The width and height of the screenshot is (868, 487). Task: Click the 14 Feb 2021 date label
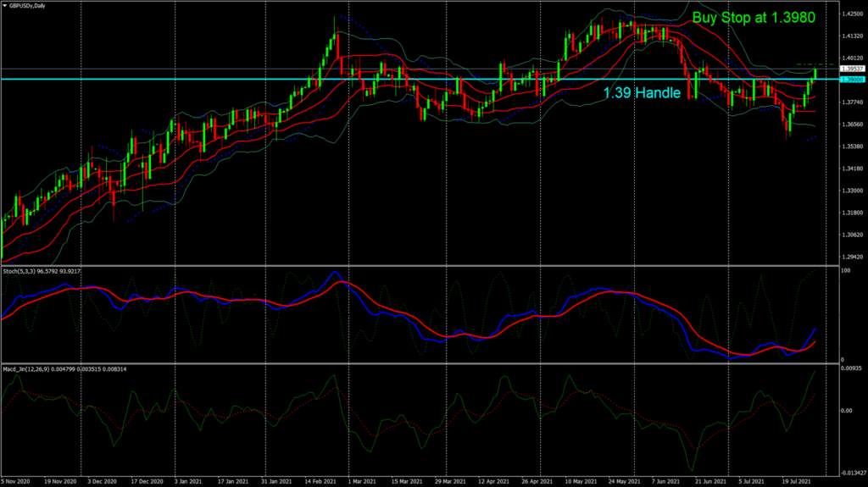coord(320,481)
